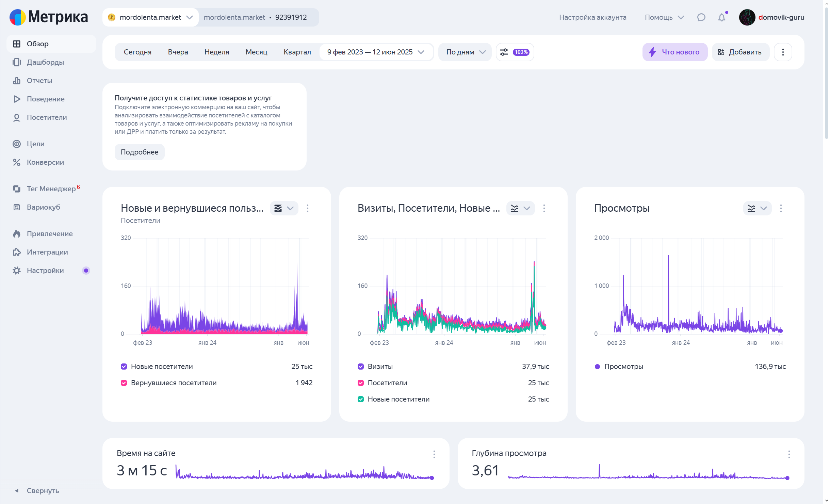This screenshot has width=830, height=504.
Task: Disable the green Новые посетители checkbox
Action: (361, 399)
